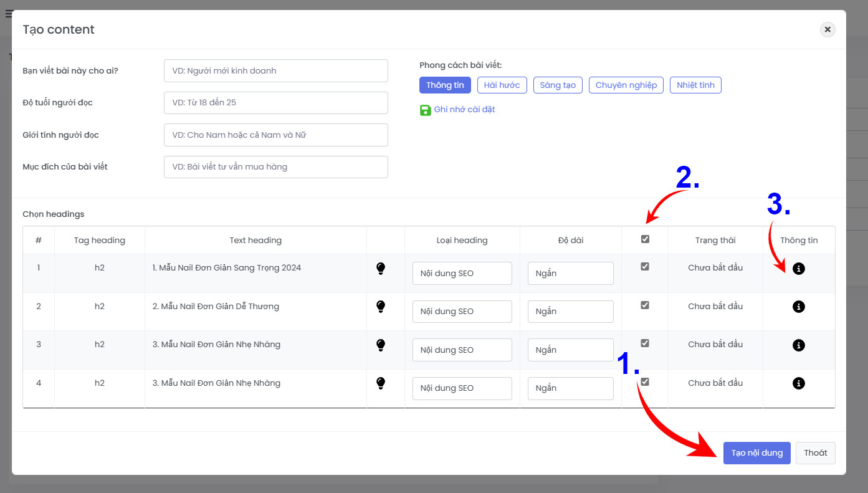Click the Trạng thái column header
The height and width of the screenshot is (493, 868).
715,241
